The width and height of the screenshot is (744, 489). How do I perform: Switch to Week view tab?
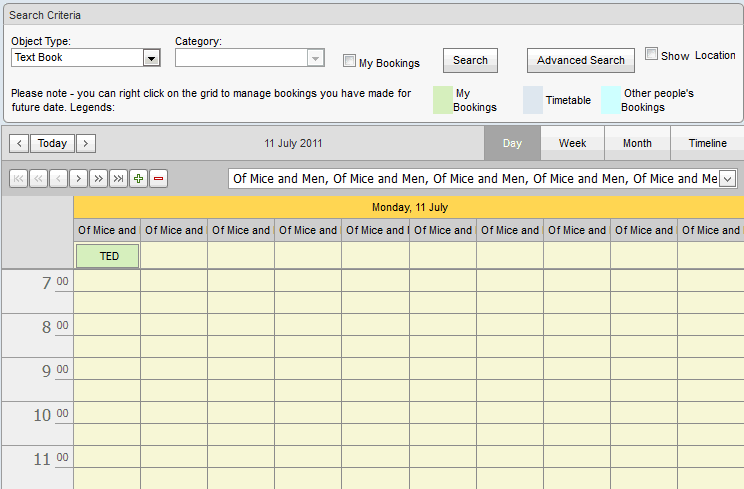pos(572,143)
